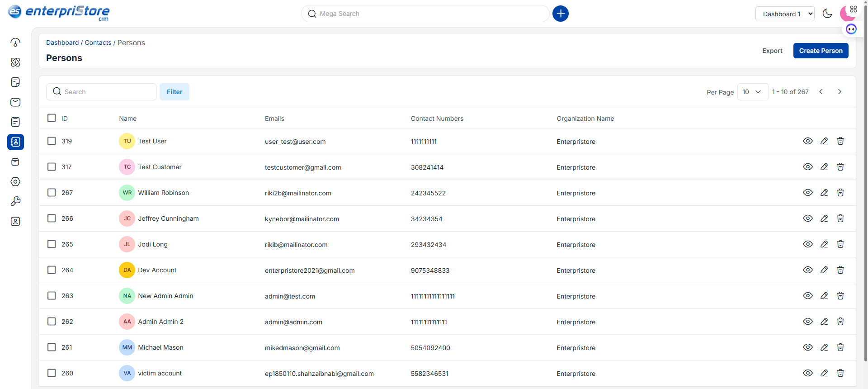
Task: Check the checkbox for ID 266
Action: pyautogui.click(x=52, y=218)
